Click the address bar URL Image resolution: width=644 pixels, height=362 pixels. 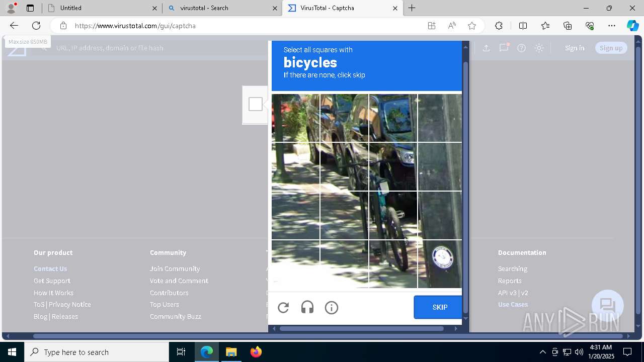[x=135, y=26]
